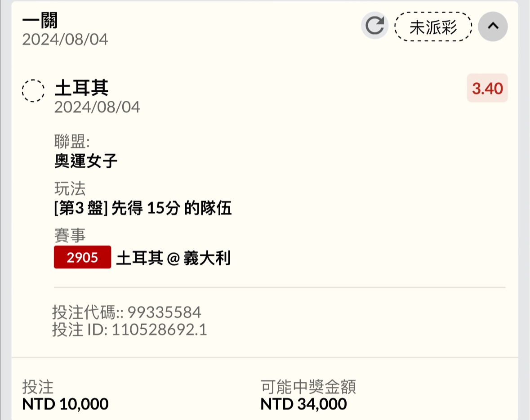Click the NTD 10,000 stake amount
The image size is (530, 420).
pos(65,404)
